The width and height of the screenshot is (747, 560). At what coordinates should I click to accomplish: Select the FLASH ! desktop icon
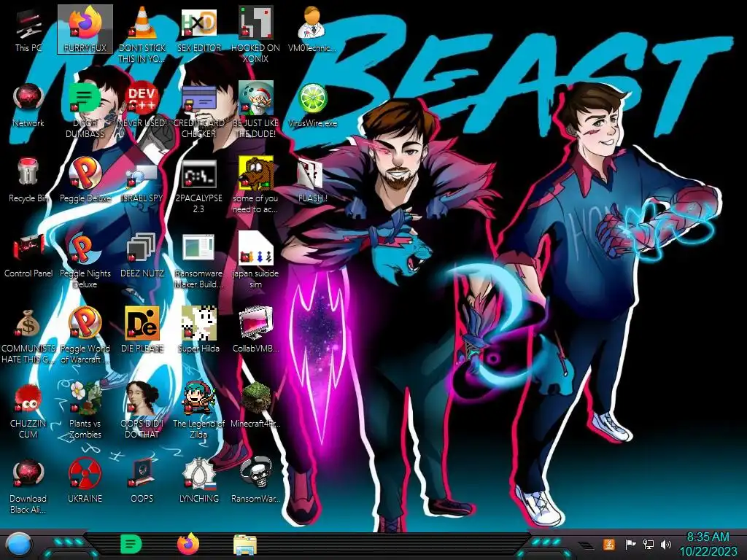point(312,181)
